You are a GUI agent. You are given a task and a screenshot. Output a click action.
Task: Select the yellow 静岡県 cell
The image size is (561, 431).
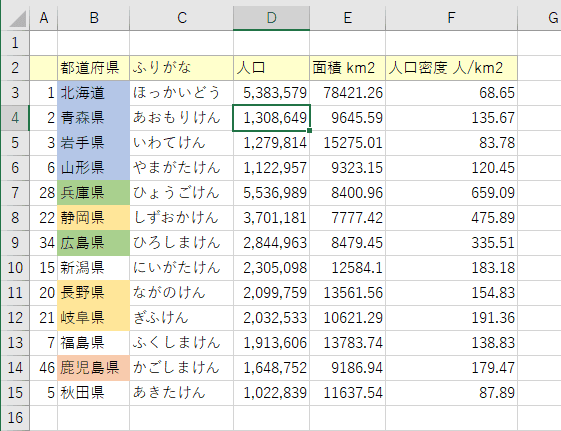(94, 218)
